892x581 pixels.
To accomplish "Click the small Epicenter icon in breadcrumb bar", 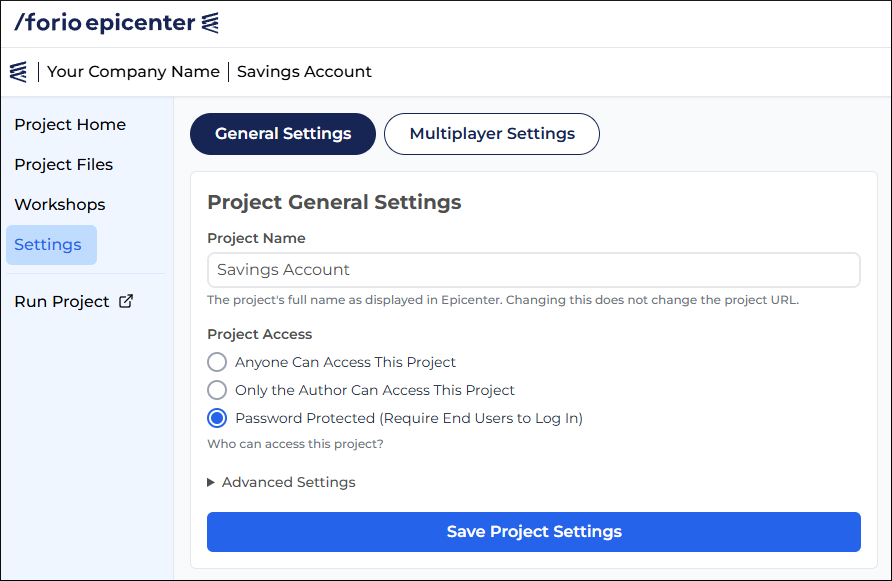I will click(18, 72).
